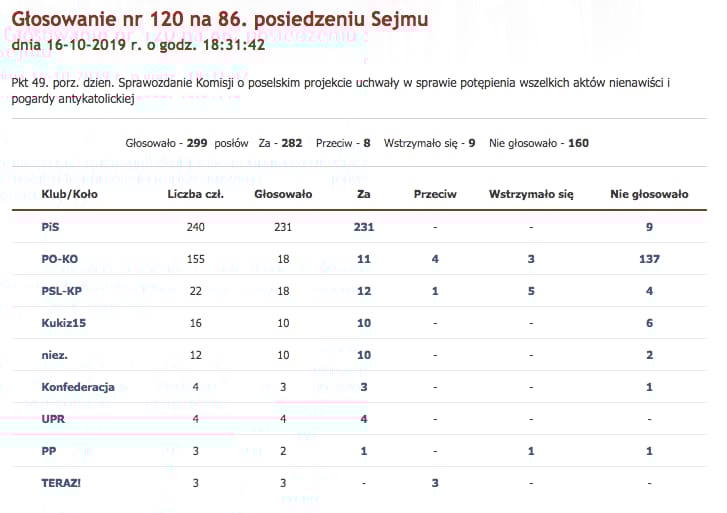
Task: Click PSL-KP Nie głosowało count 4
Action: 649,291
